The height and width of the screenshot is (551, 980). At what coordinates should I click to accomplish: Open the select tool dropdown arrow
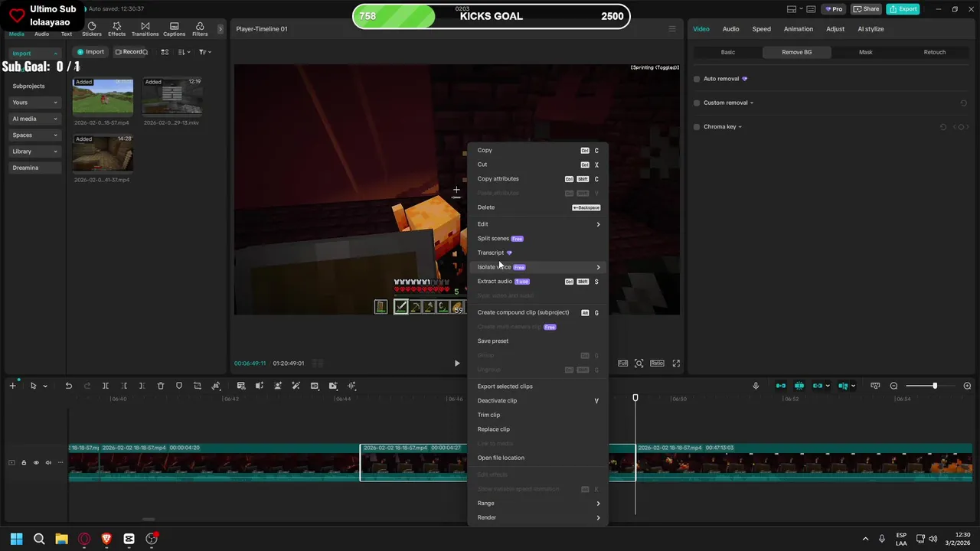pyautogui.click(x=45, y=386)
